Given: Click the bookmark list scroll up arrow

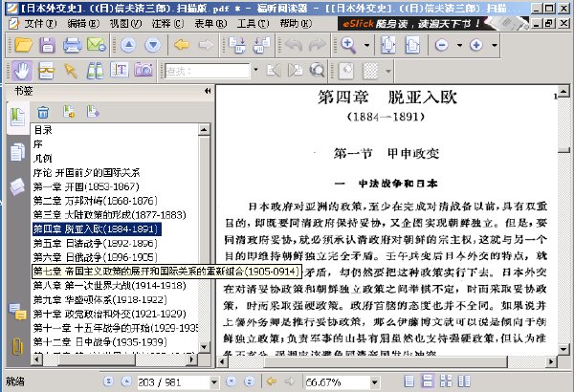Looking at the screenshot, I should [204, 130].
